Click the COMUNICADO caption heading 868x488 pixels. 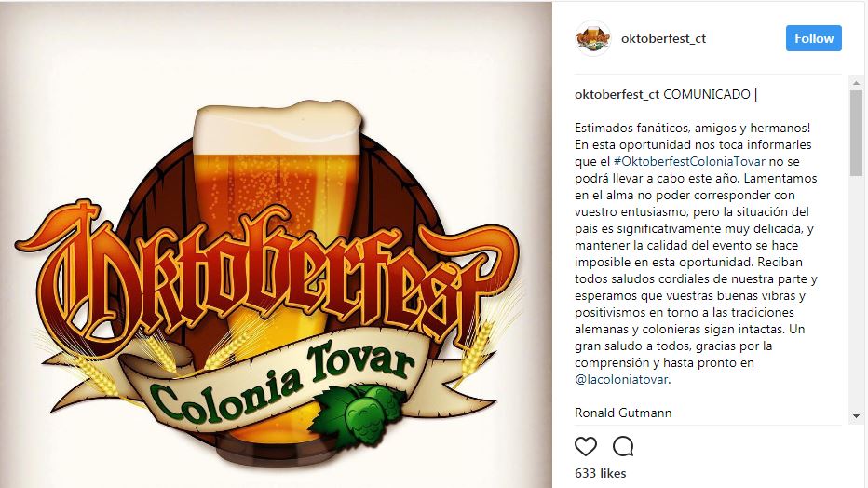706,95
